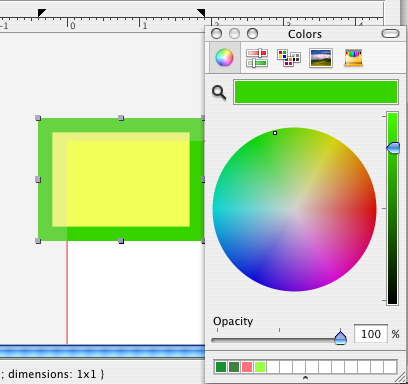Select the image palettes picker mode
The image size is (408, 384).
pyautogui.click(x=321, y=58)
